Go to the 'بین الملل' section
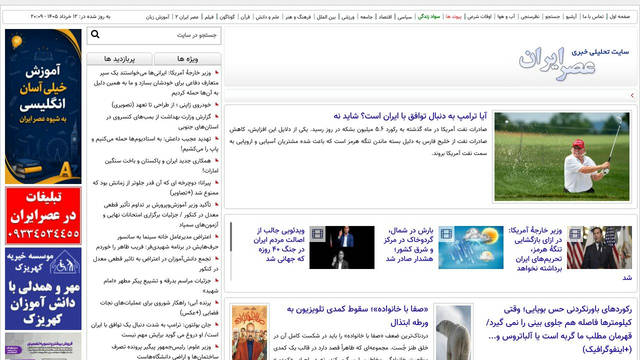Screen dimensions: 640x360 [x=327, y=17]
